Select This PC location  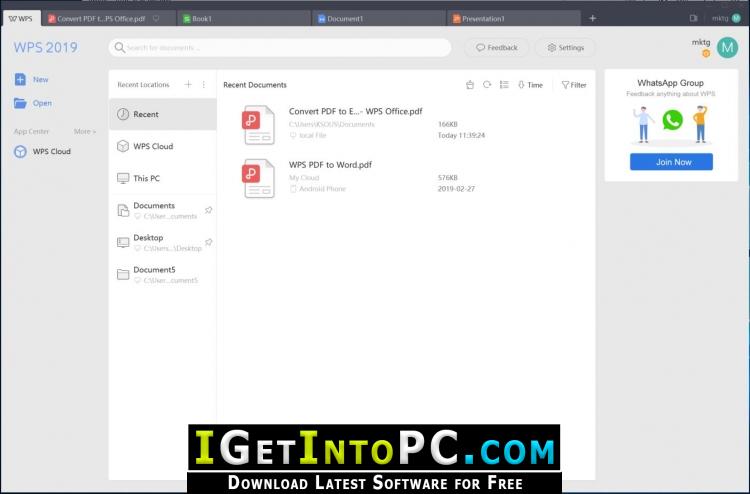(163, 178)
